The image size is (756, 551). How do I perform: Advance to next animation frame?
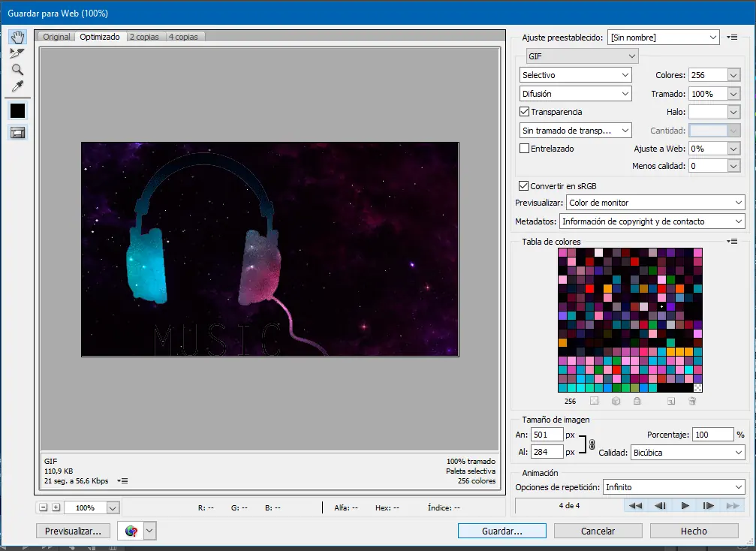(708, 506)
